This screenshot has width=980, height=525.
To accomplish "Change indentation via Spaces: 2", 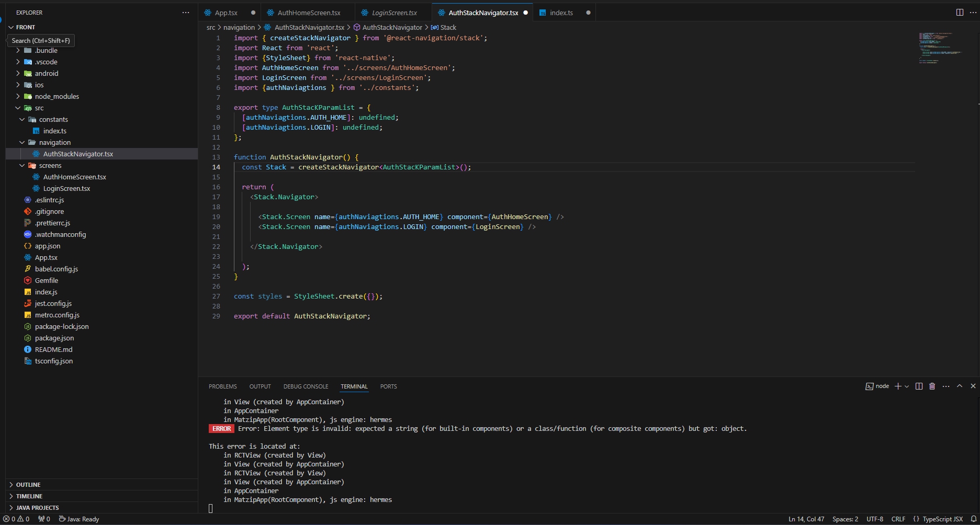I will [846, 519].
